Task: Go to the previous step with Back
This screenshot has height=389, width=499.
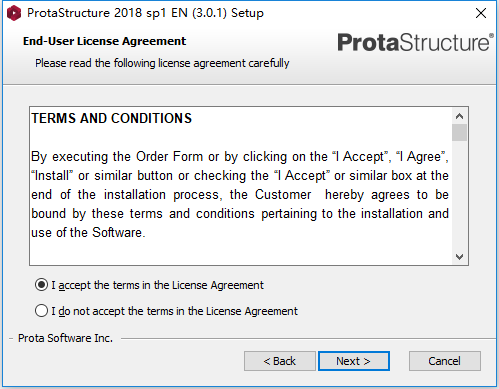Action: point(280,361)
